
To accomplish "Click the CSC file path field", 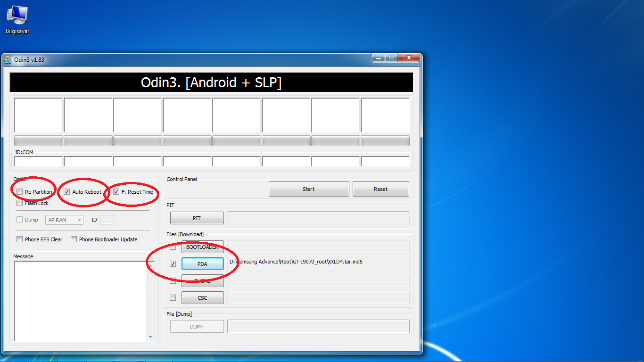I will tap(318, 297).
